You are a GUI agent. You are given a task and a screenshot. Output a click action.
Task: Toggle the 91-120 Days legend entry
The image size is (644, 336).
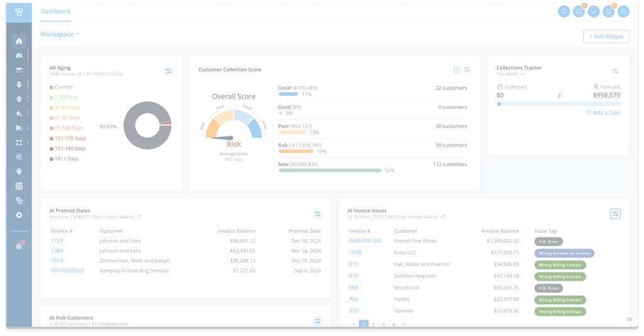coord(66,128)
